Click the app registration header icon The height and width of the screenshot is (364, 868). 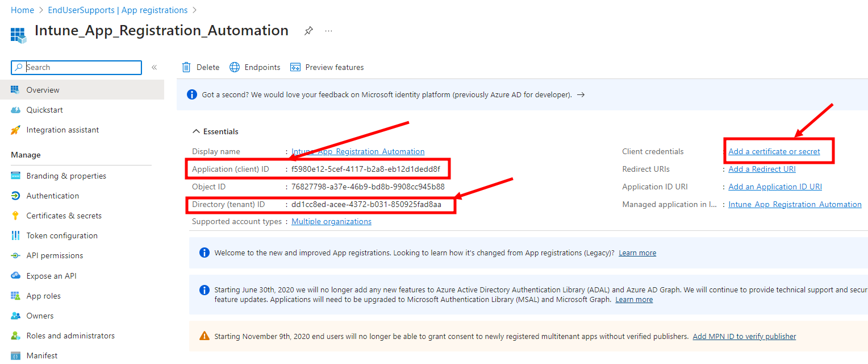pyautogui.click(x=19, y=35)
